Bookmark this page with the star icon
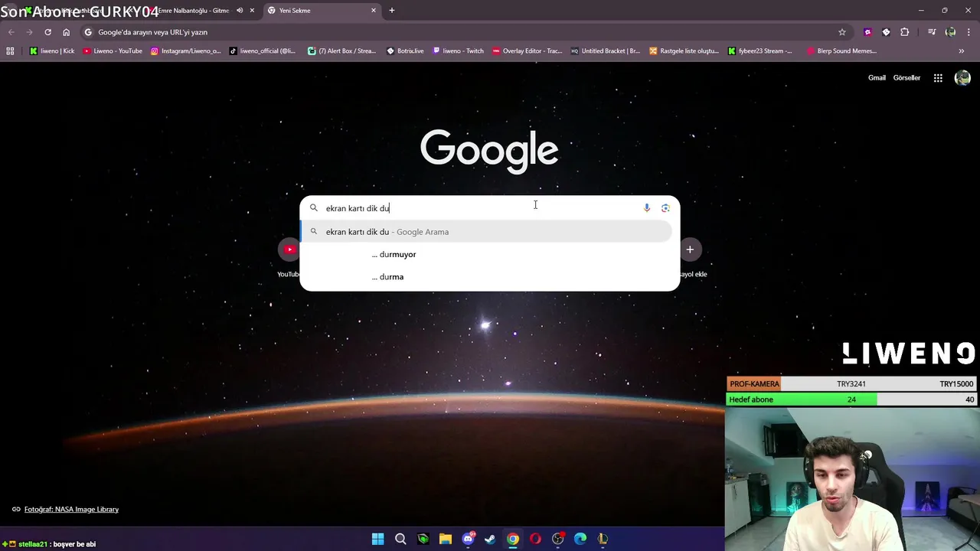This screenshot has height=551, width=980. point(842,32)
